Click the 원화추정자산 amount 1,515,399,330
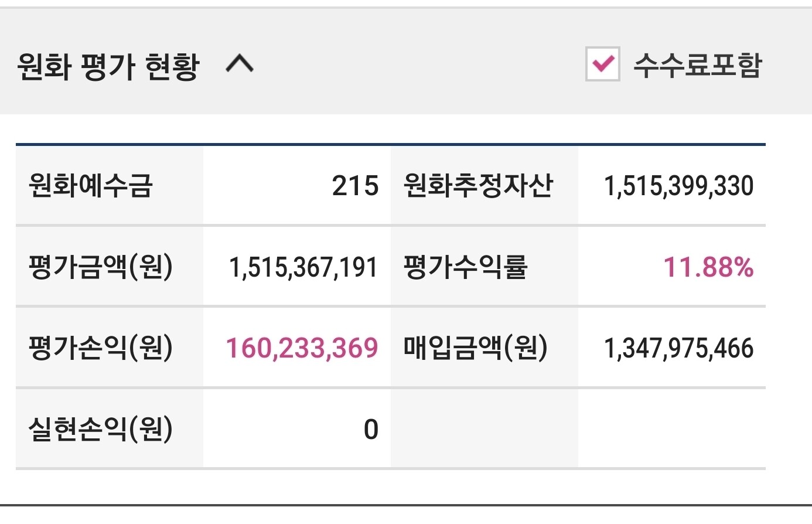The height and width of the screenshot is (524, 812). 678,186
